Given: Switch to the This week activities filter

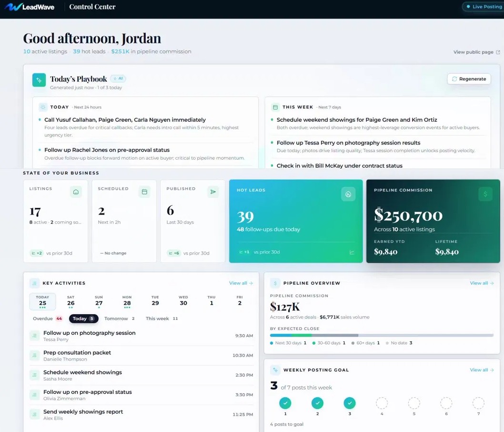Looking at the screenshot, I should (x=161, y=319).
